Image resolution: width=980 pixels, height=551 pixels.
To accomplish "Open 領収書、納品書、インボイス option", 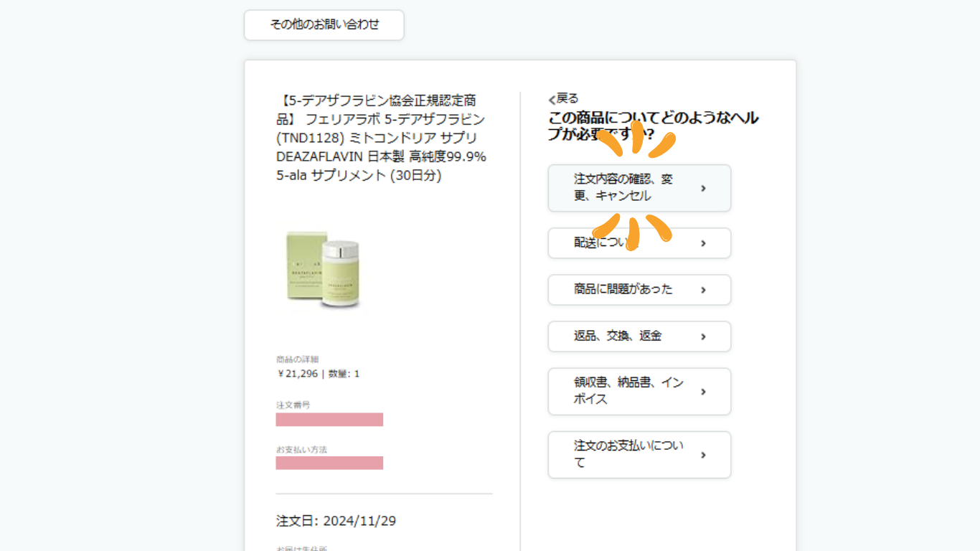I will pos(628,391).
